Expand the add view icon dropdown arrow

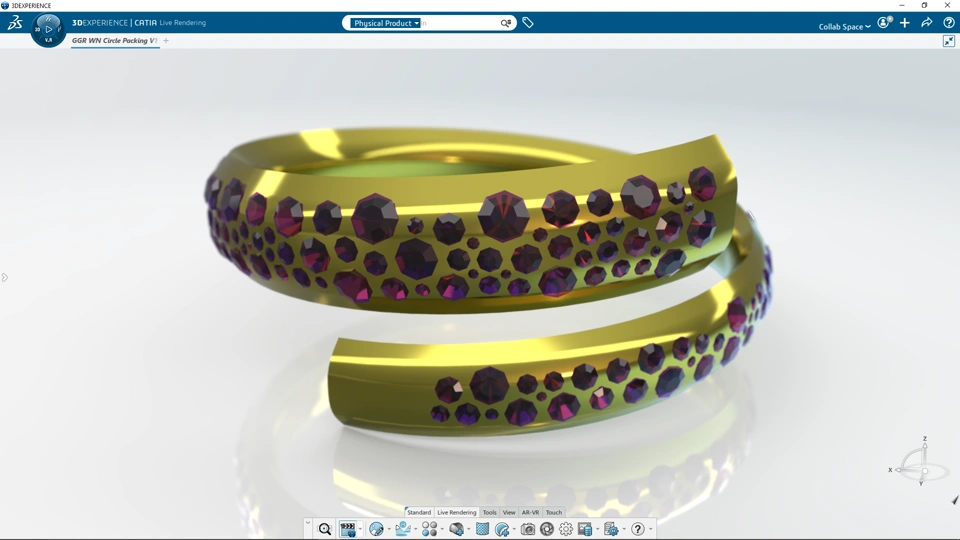[x=514, y=529]
